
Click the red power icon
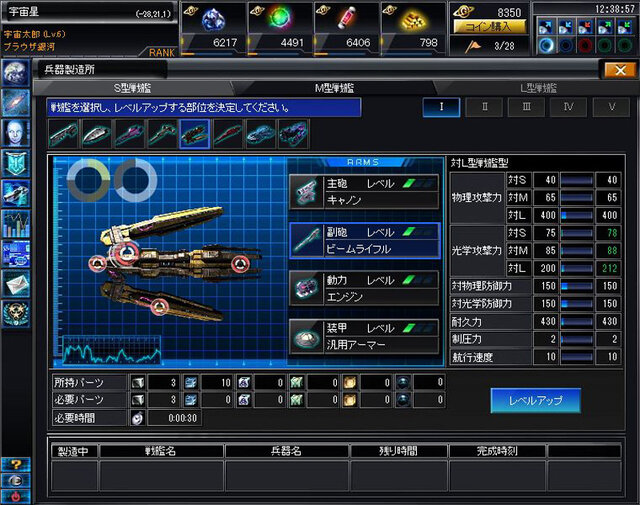(x=16, y=496)
